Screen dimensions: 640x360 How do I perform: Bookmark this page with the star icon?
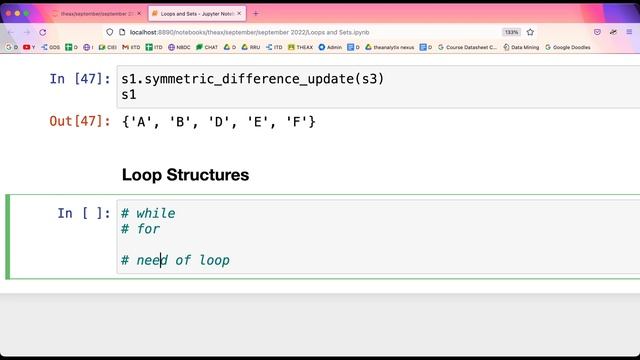point(530,32)
